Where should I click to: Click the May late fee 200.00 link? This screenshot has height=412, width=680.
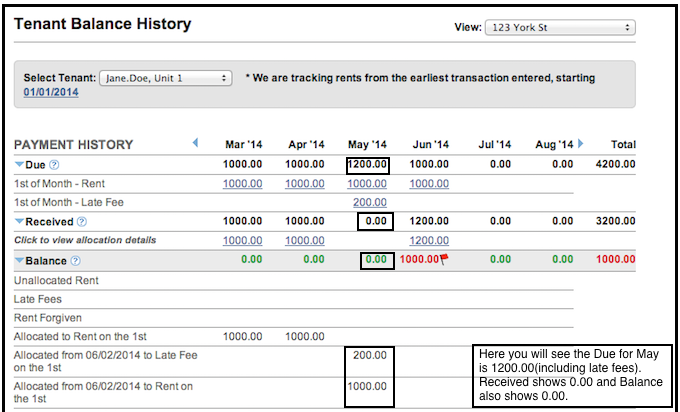(x=370, y=202)
